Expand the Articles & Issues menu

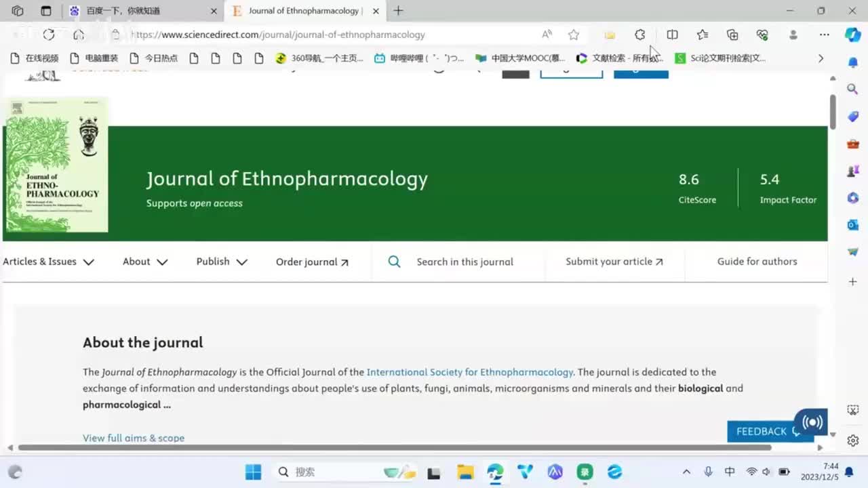click(48, 262)
